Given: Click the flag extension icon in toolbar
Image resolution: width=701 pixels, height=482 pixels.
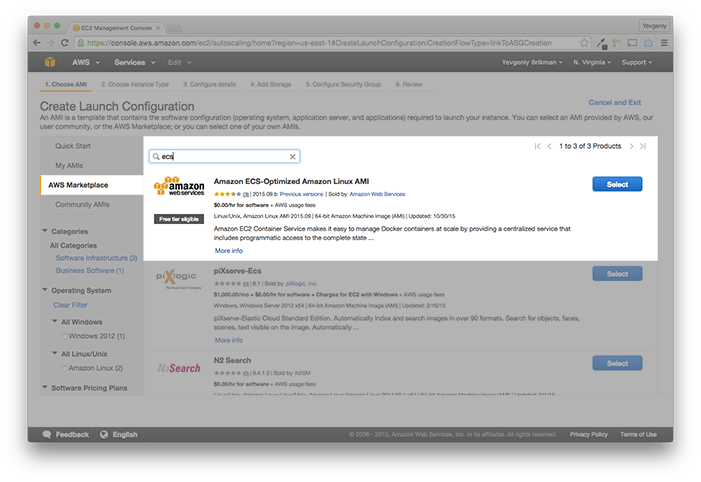Looking at the screenshot, I should [x=617, y=43].
